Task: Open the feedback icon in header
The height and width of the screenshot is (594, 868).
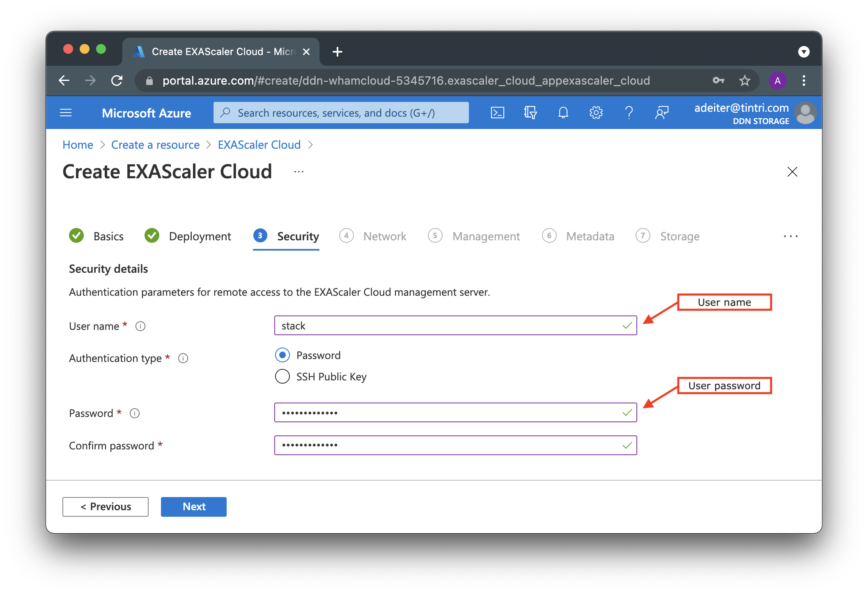Action: click(x=661, y=113)
